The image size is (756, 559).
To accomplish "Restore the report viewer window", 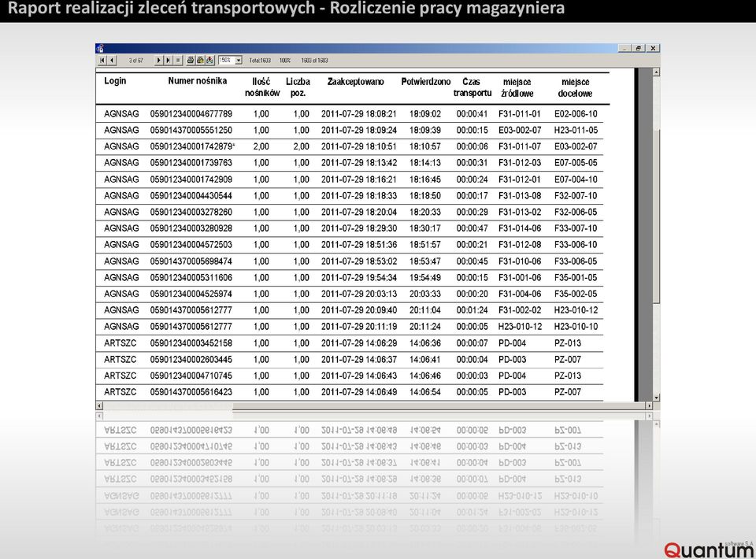I will tap(639, 48).
